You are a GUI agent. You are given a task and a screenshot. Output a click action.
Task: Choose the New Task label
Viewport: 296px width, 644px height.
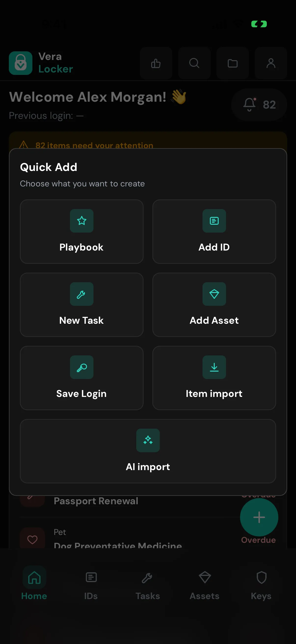tap(81, 320)
